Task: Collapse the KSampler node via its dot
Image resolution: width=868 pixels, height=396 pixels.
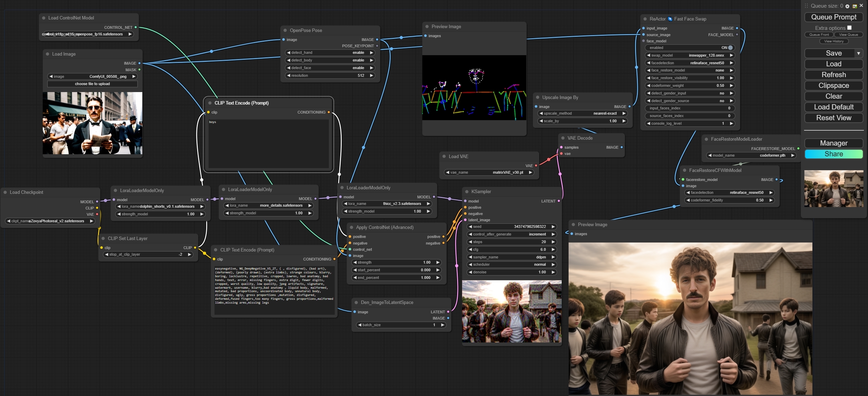Action: [x=467, y=192]
